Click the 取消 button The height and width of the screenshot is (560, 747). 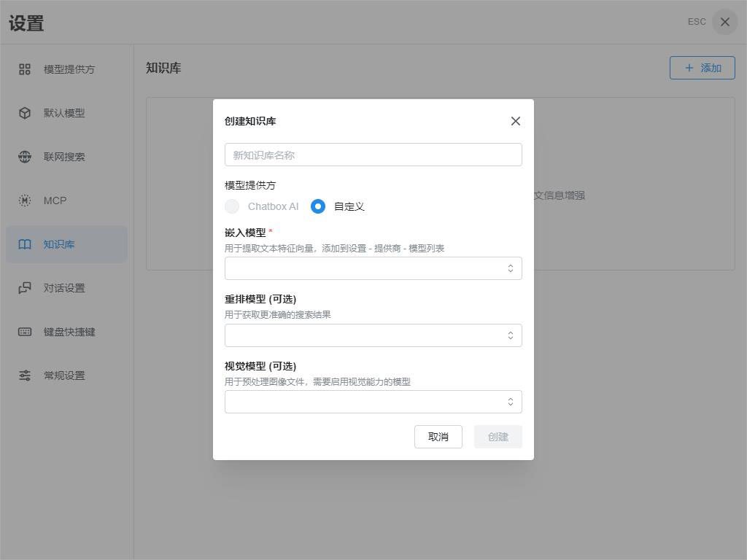438,437
